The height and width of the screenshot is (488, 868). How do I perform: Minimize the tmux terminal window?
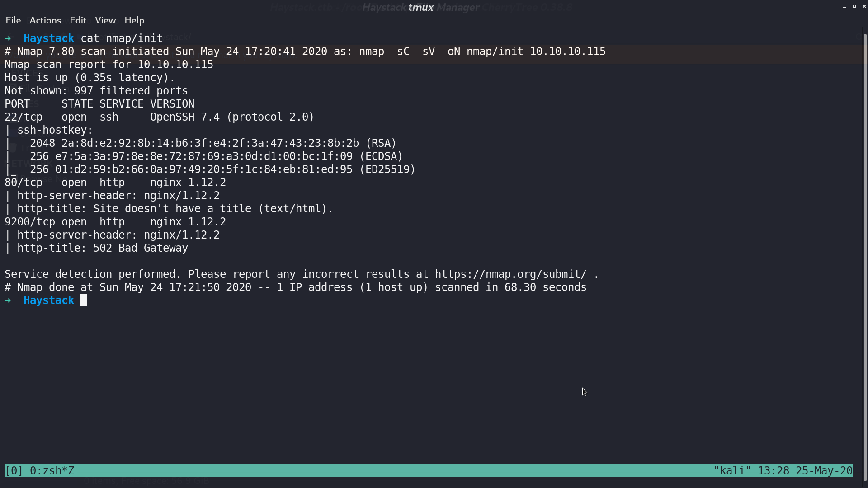pyautogui.click(x=844, y=7)
